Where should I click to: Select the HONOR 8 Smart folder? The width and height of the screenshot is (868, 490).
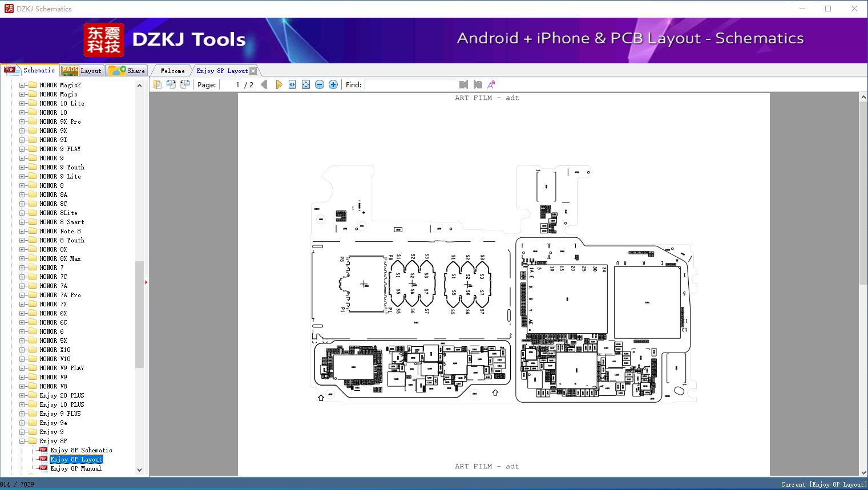tap(62, 222)
